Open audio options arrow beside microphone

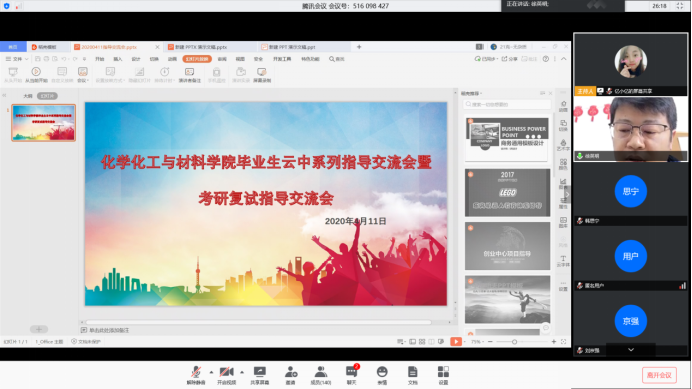211,372
